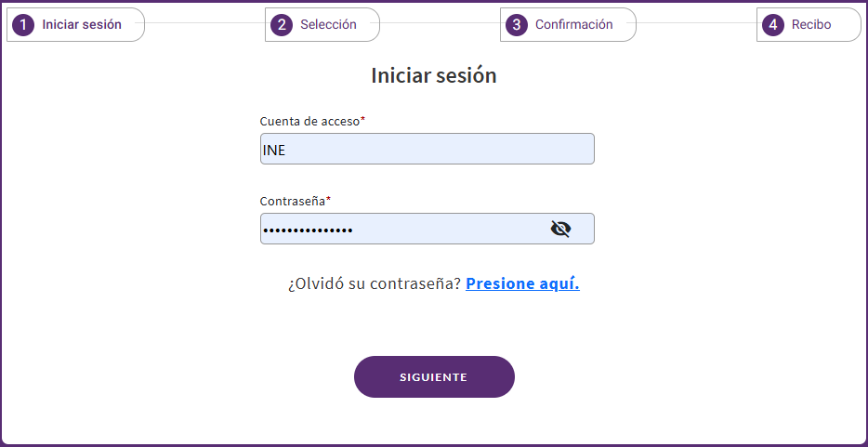Toggle password visibility with the eye icon
The image size is (868, 447).
(x=560, y=229)
